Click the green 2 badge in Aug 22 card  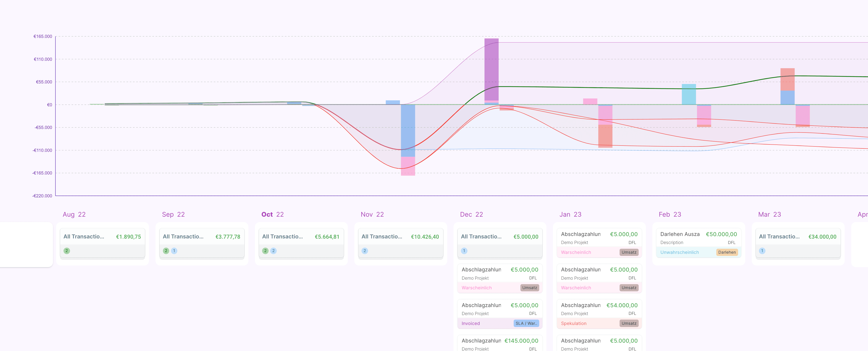(67, 251)
